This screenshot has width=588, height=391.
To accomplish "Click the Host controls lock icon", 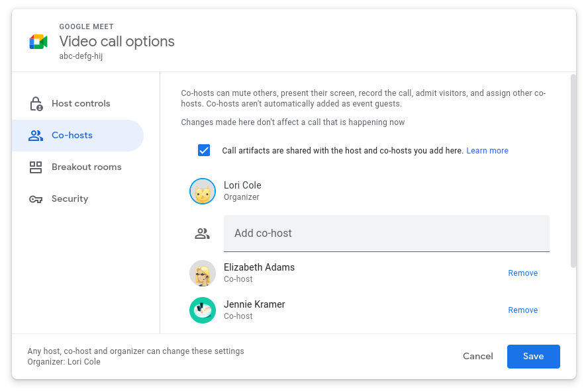I will point(36,104).
